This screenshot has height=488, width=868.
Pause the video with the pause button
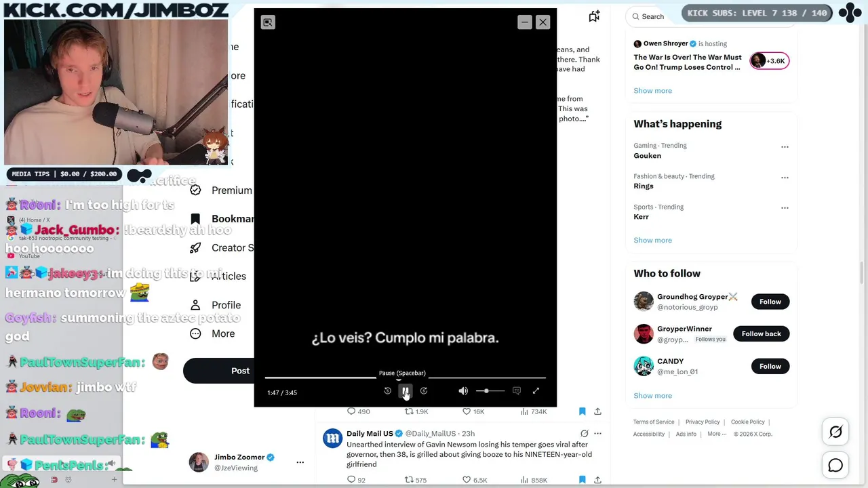(x=406, y=391)
